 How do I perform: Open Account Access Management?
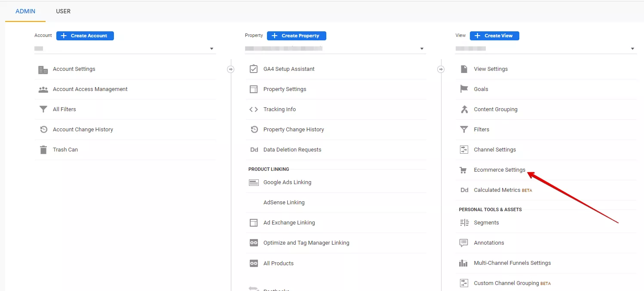90,89
